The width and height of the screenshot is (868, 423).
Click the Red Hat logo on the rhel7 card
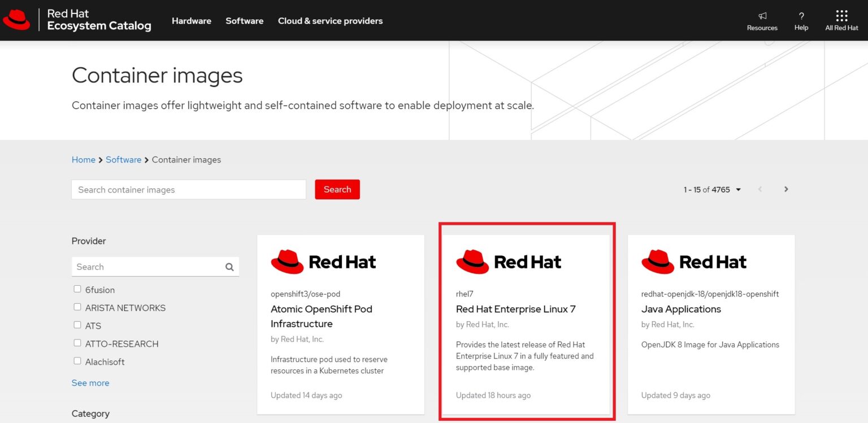click(x=508, y=261)
